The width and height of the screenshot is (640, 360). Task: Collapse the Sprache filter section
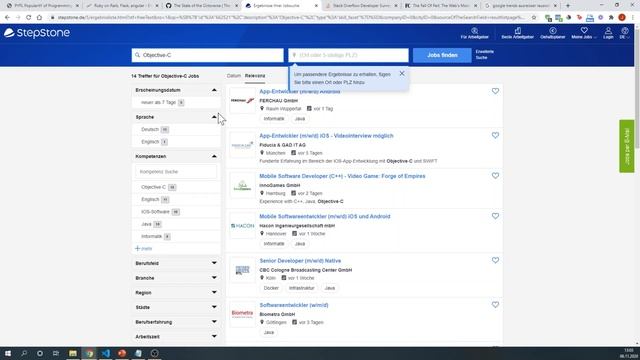tap(214, 117)
